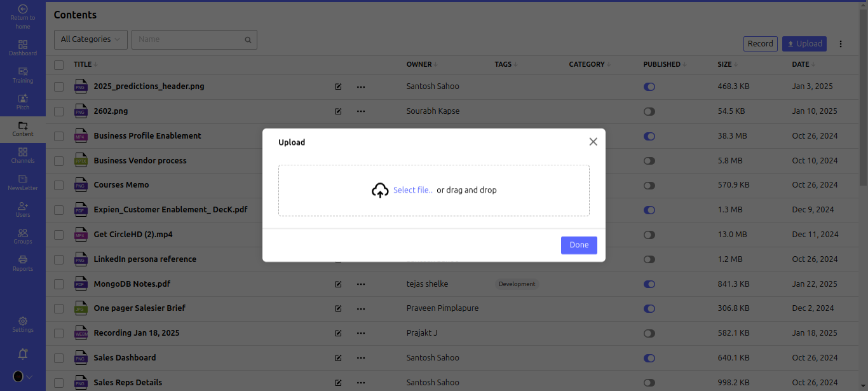Screen dimensions: 868x391
Task: Close the Upload dialog
Action: pos(593,142)
